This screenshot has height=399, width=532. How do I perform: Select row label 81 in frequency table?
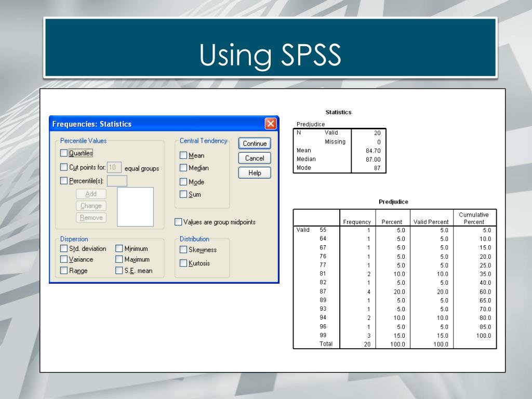[x=323, y=273]
